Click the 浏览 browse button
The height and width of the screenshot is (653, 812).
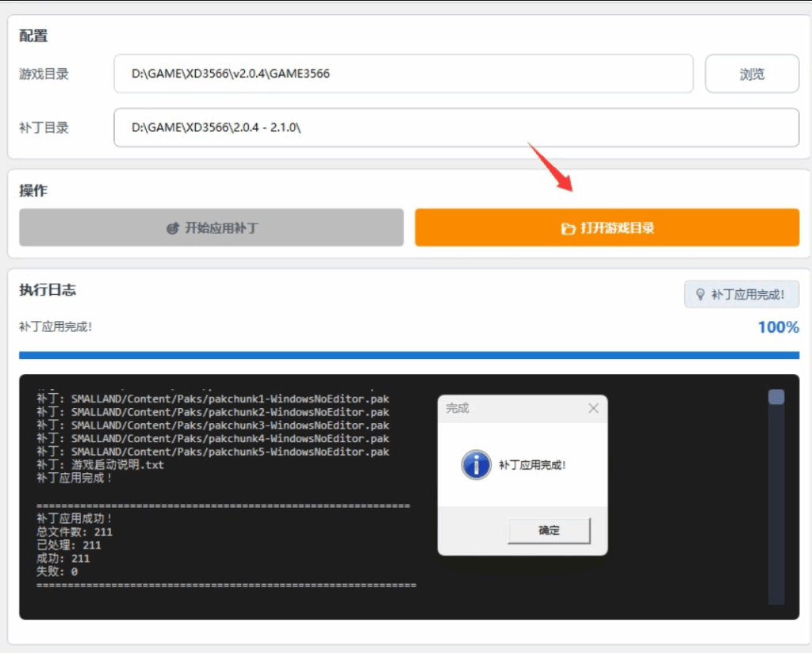[x=752, y=74]
